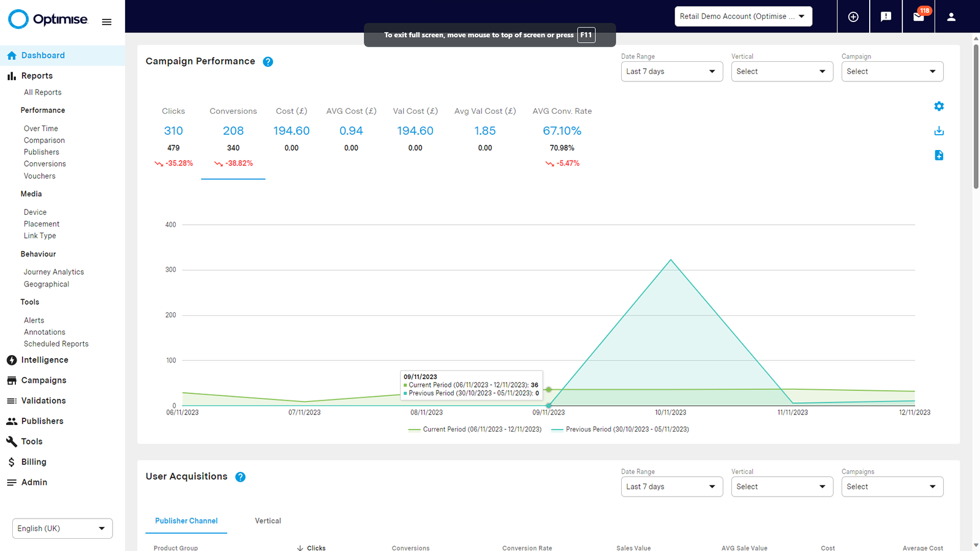Open chart settings via the gear icon

pyautogui.click(x=938, y=106)
